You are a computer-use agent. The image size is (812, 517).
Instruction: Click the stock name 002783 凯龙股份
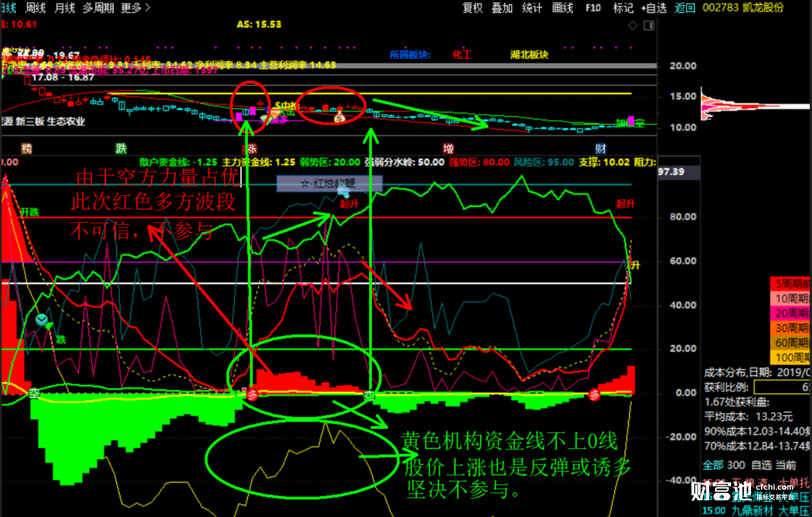click(x=743, y=8)
